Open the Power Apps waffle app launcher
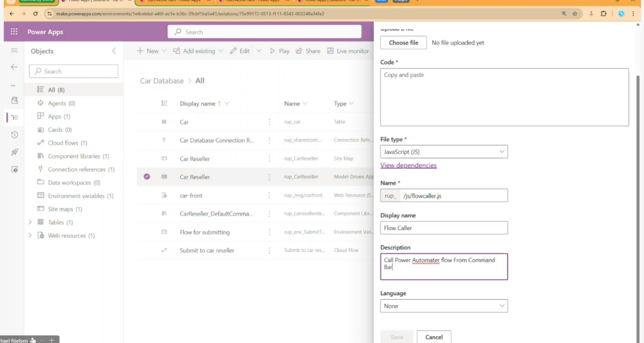 coord(14,32)
